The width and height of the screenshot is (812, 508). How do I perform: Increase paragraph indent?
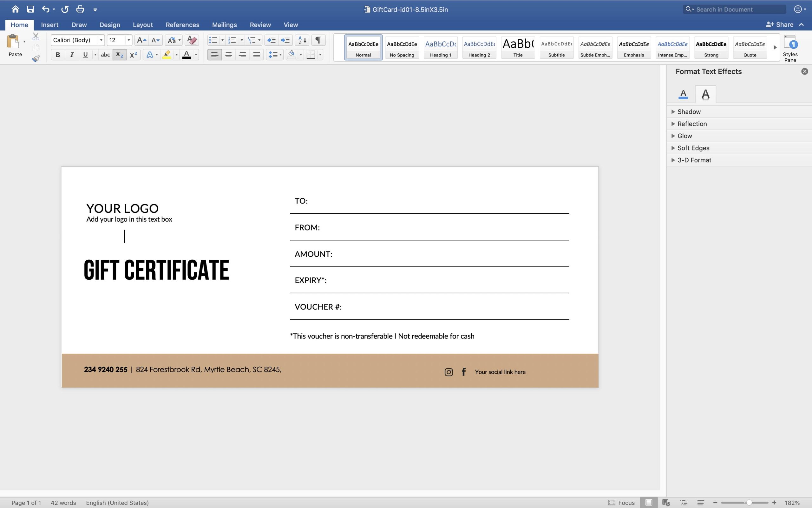pos(285,40)
